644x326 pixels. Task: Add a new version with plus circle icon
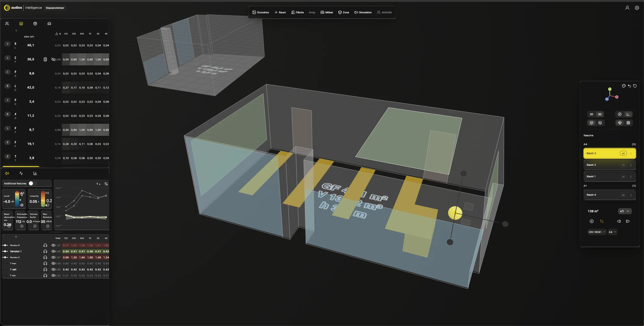[x=592, y=221]
